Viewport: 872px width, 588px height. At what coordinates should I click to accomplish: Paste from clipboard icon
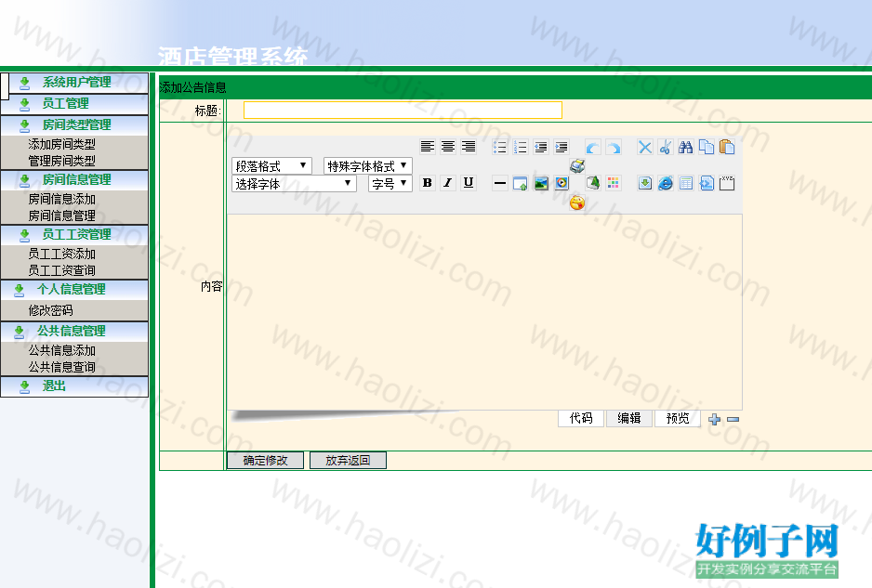[x=727, y=147]
